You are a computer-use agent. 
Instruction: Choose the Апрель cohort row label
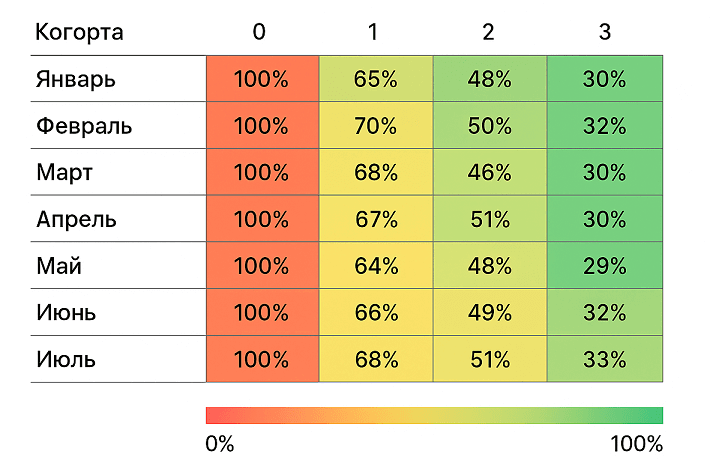click(76, 220)
